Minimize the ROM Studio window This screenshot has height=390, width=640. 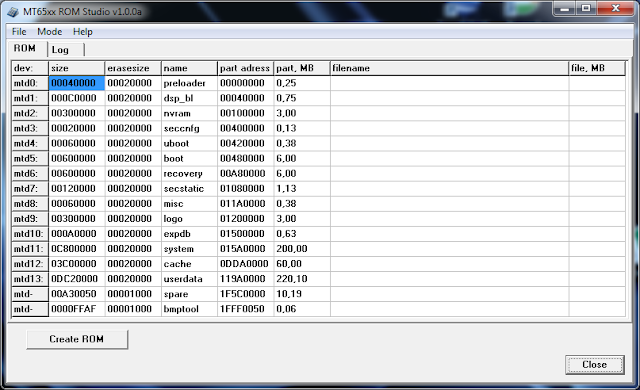(x=565, y=9)
